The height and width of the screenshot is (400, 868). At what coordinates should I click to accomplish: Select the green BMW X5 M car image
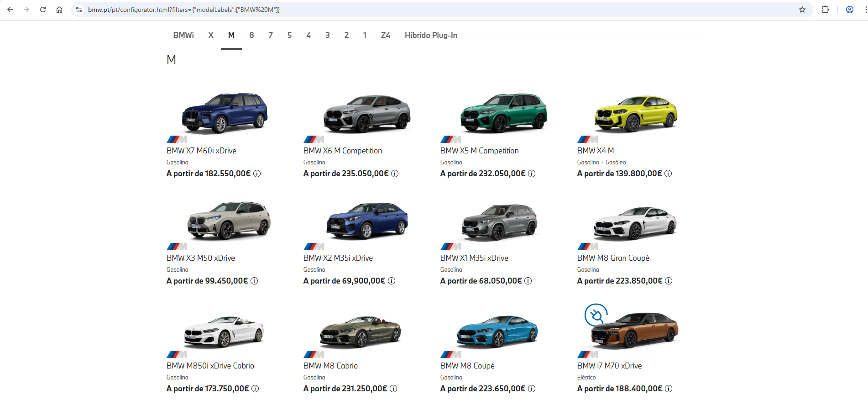(x=503, y=113)
